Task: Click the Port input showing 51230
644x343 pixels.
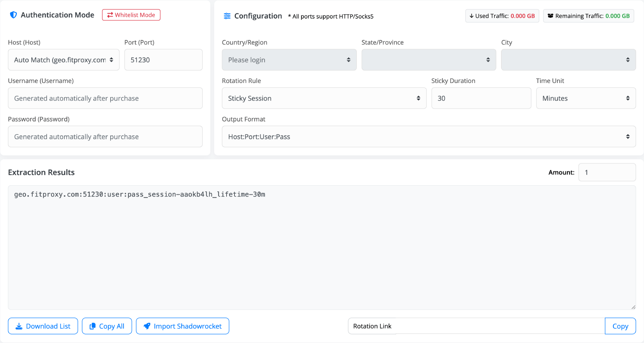Action: click(163, 60)
